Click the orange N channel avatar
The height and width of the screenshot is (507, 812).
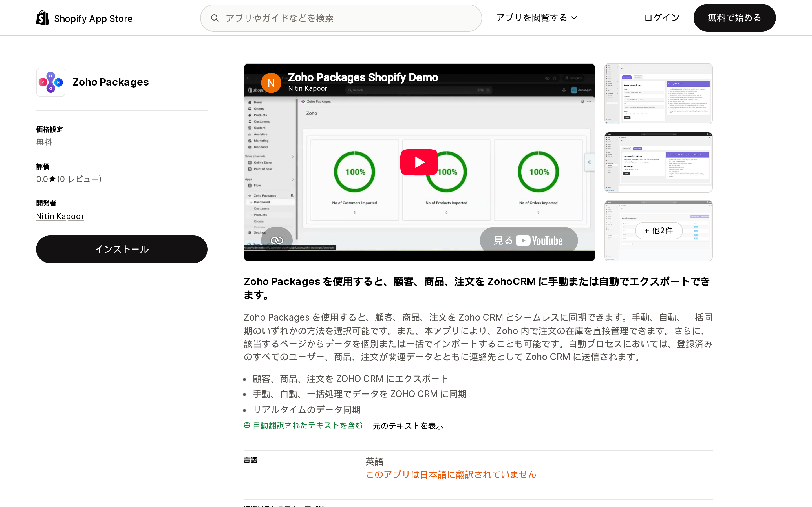(271, 83)
